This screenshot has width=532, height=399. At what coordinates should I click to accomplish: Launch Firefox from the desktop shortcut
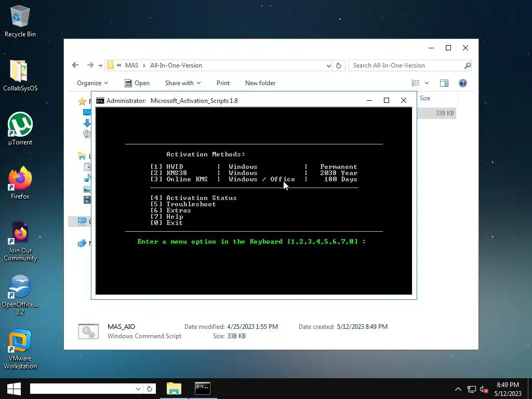pos(20,183)
